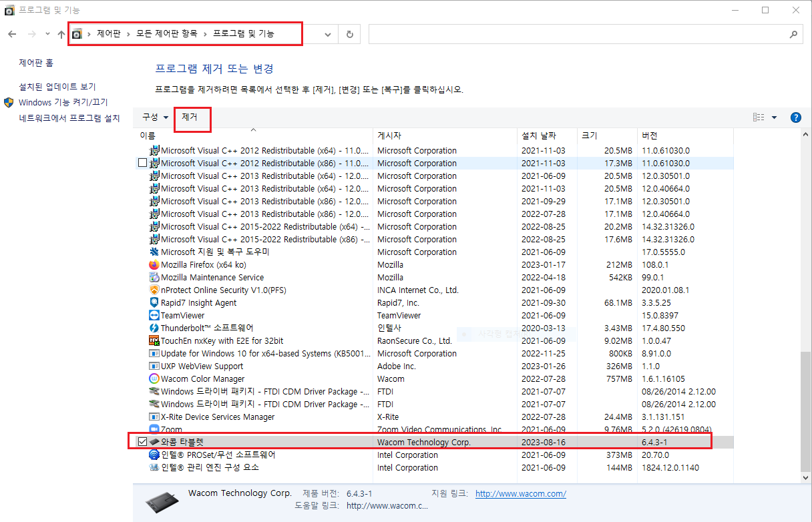Click the 인텔 PROSet/무선 소프트웨어 icon

pos(154,455)
